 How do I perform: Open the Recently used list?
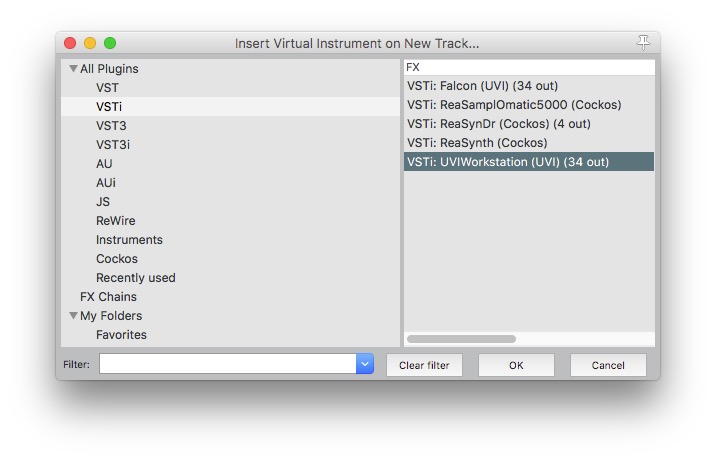[x=136, y=278]
